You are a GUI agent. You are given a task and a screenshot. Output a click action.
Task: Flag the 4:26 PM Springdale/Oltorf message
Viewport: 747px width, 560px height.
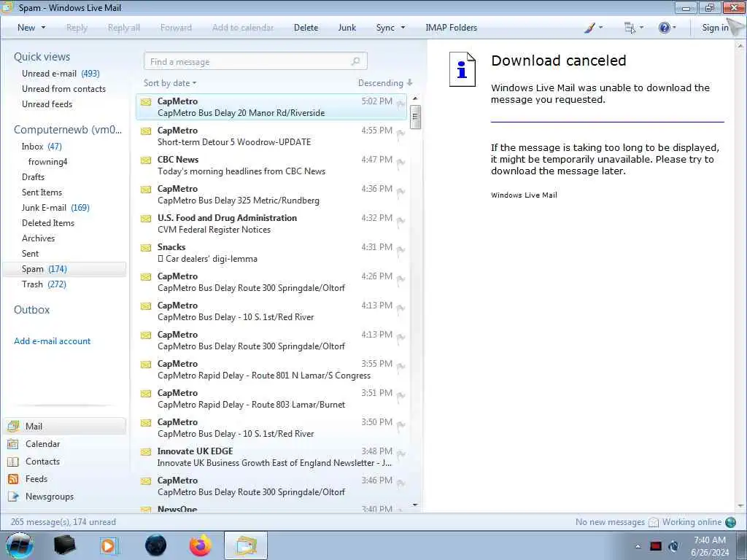coord(400,279)
